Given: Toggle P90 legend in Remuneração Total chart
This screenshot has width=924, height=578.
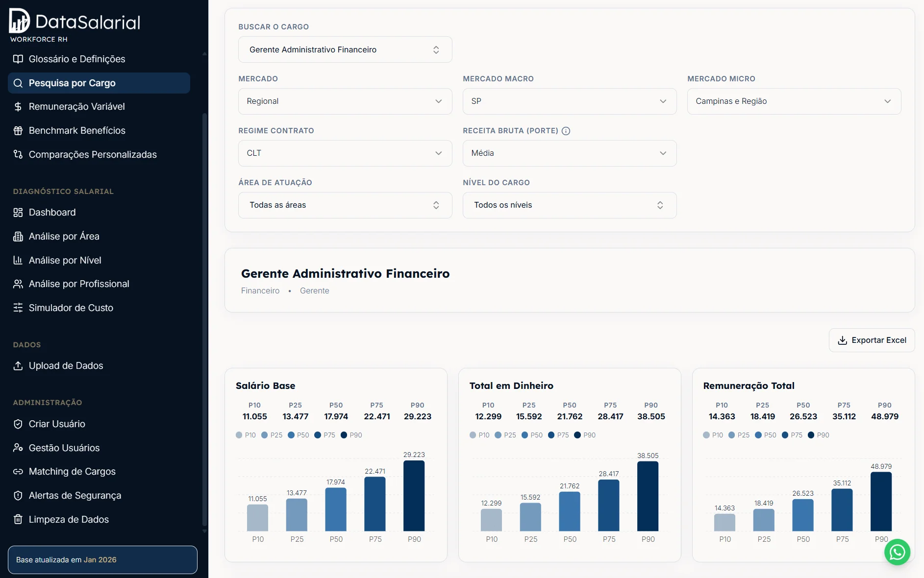Looking at the screenshot, I should pyautogui.click(x=819, y=435).
